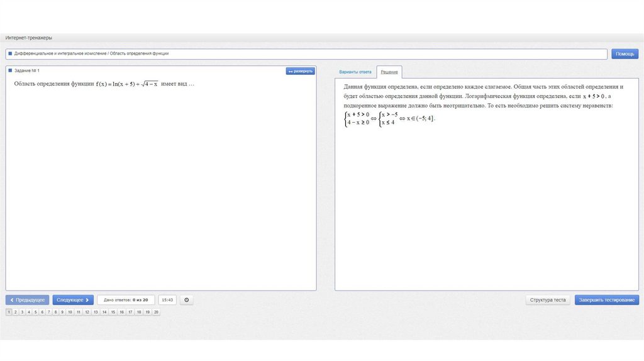Jump to question number 2
The image size is (644, 361).
pos(16,312)
